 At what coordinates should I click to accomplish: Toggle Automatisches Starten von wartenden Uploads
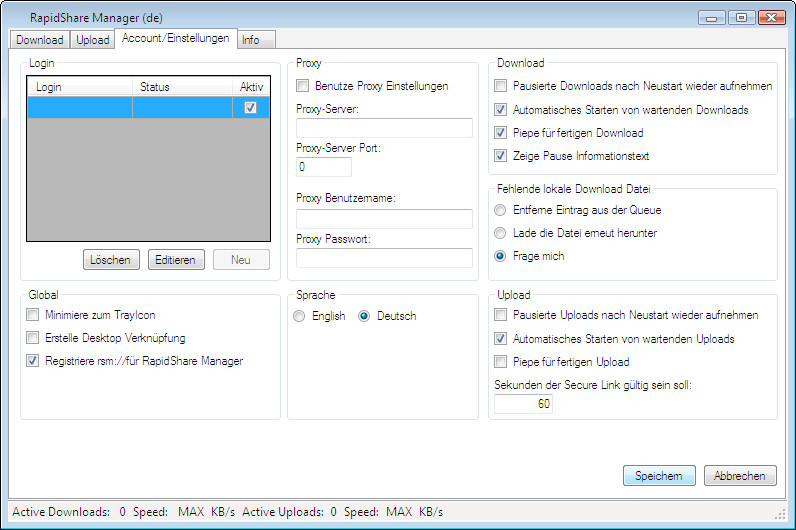[501, 338]
